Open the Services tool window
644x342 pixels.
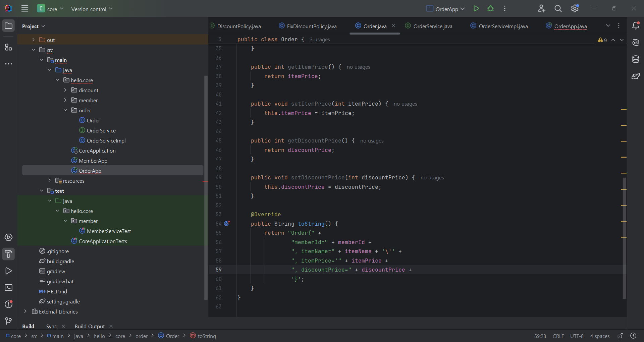pos(9,237)
